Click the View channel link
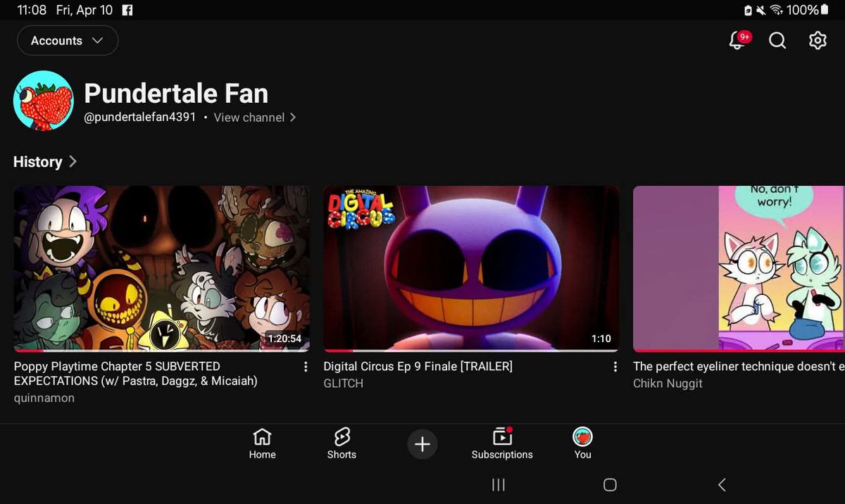 [x=255, y=118]
